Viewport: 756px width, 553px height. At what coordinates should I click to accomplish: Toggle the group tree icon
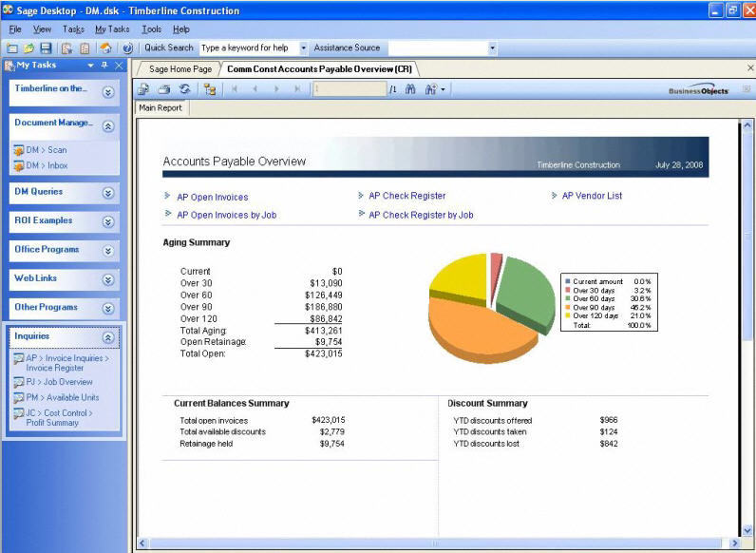[210, 89]
